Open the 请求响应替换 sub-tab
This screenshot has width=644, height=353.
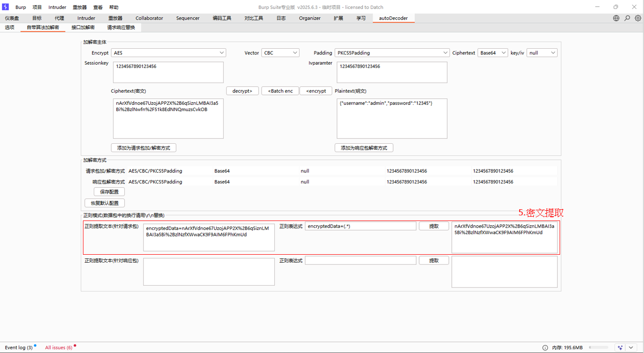121,28
